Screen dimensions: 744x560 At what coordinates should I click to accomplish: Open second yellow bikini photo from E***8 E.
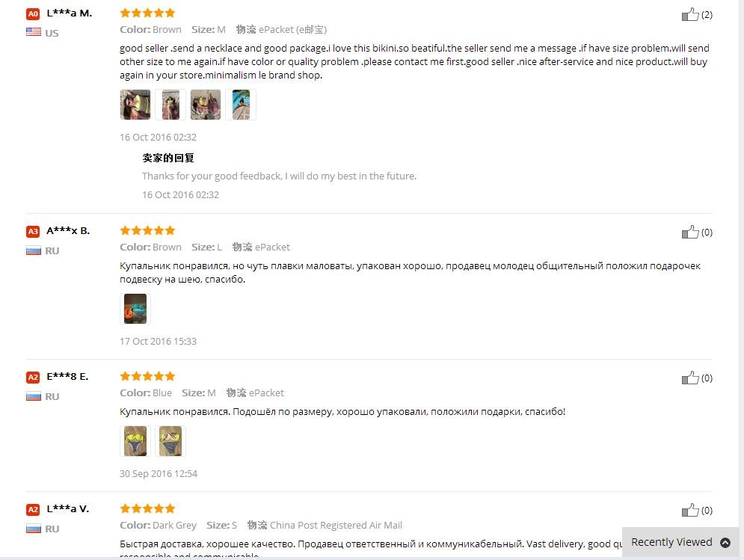[x=170, y=441]
